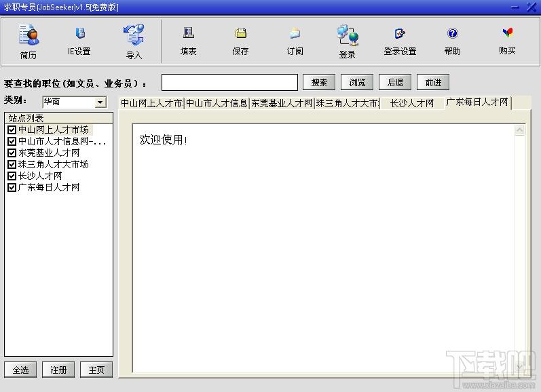Viewport: 541px width, 392px height.
Task: Click the 前进 forward button
Action: tap(433, 82)
